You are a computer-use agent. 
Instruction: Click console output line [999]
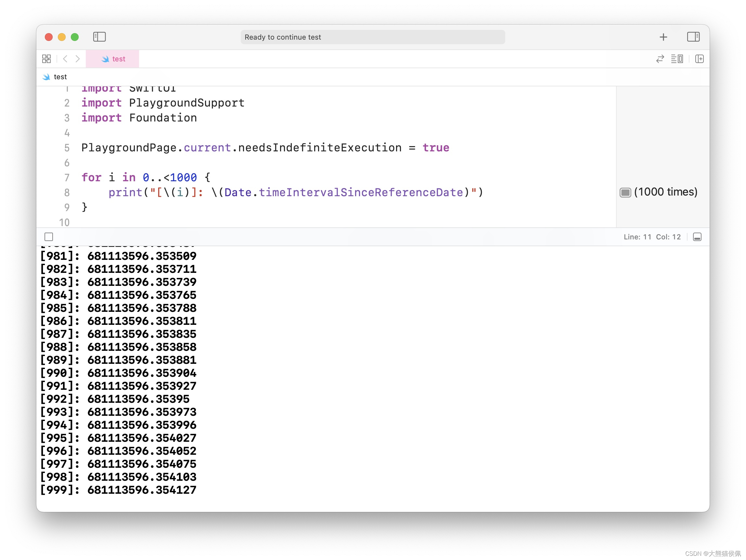pos(118,490)
